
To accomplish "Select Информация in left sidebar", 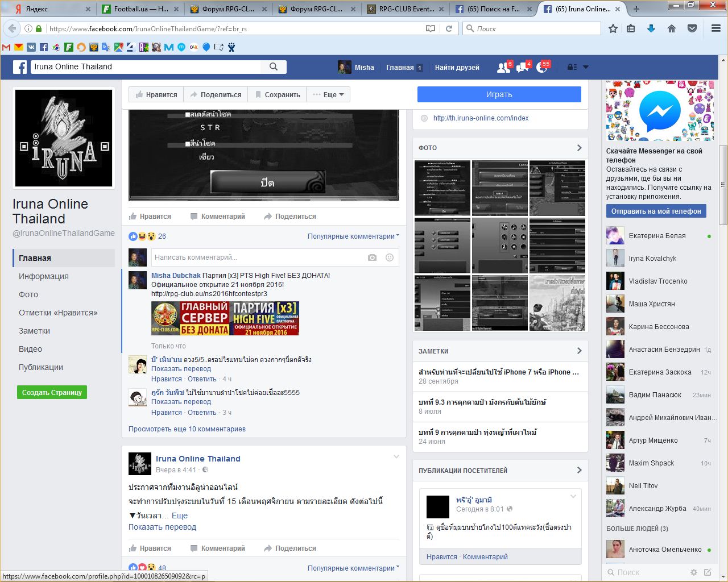I will tap(44, 276).
